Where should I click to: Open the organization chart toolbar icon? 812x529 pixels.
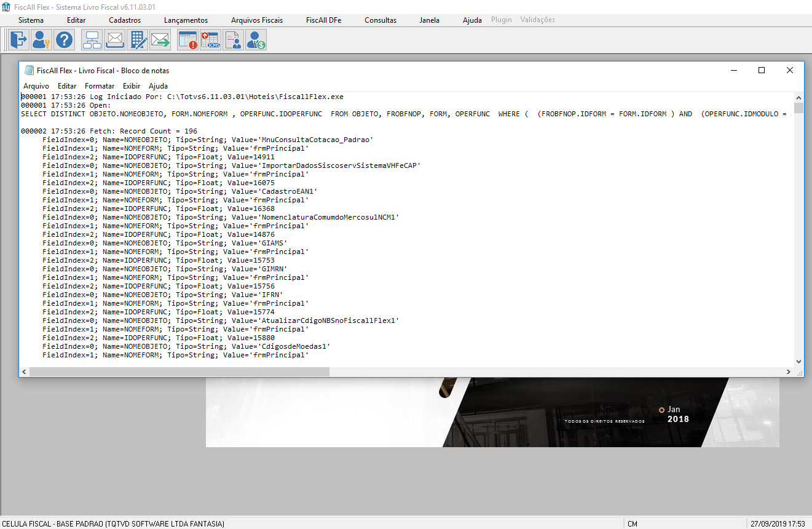click(x=92, y=41)
